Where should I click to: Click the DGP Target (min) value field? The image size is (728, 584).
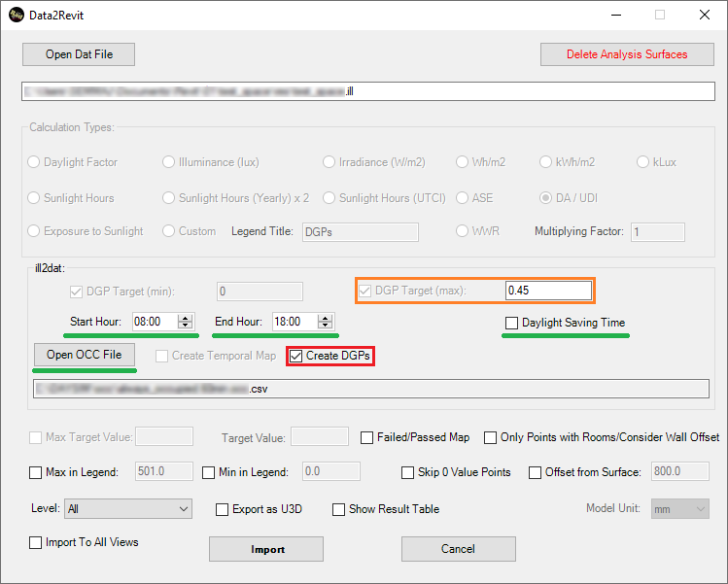(x=260, y=292)
